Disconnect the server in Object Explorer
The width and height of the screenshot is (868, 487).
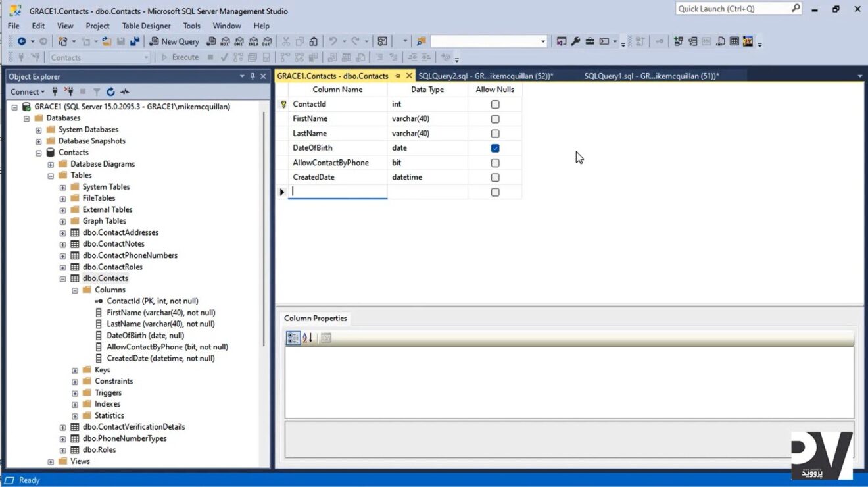coord(70,91)
